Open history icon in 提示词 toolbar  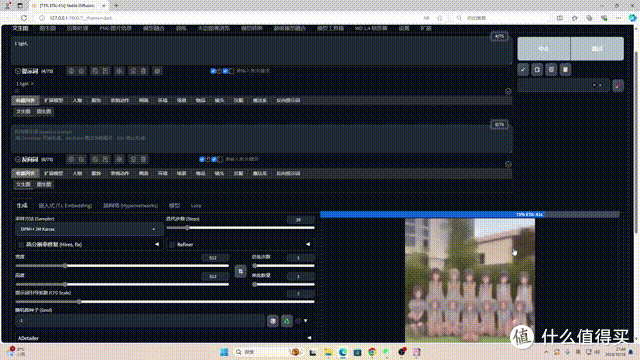(x=95, y=71)
